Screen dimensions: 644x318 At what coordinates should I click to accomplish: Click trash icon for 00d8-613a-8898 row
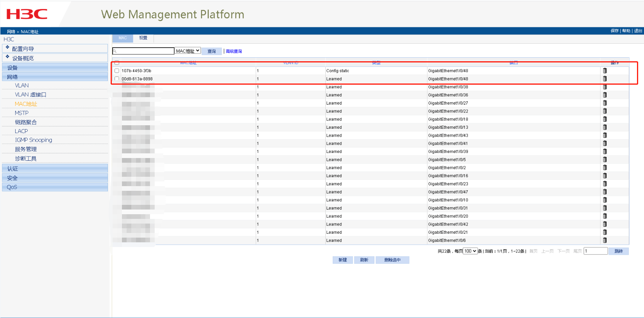pyautogui.click(x=605, y=79)
